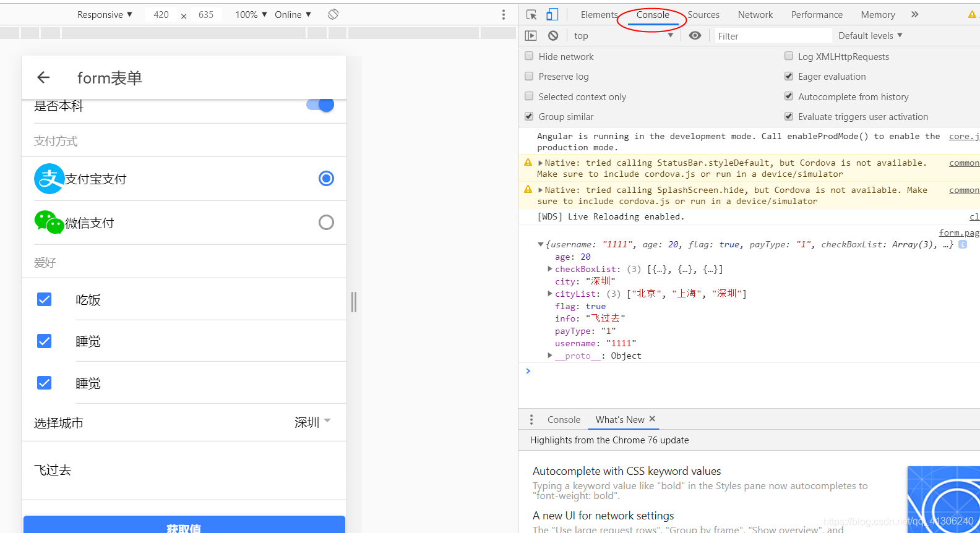Image resolution: width=980 pixels, height=533 pixels.
Task: Toggle the 是否本科 switch
Action: coord(320,104)
